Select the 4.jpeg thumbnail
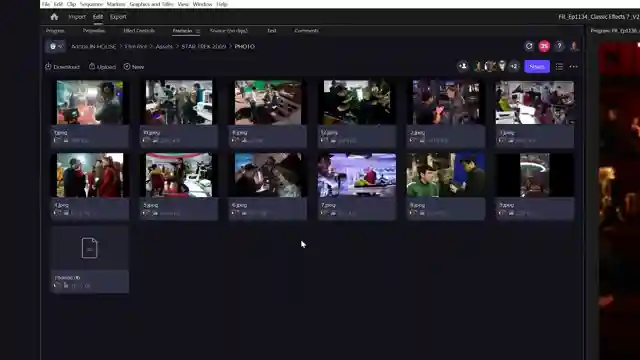 pos(90,175)
